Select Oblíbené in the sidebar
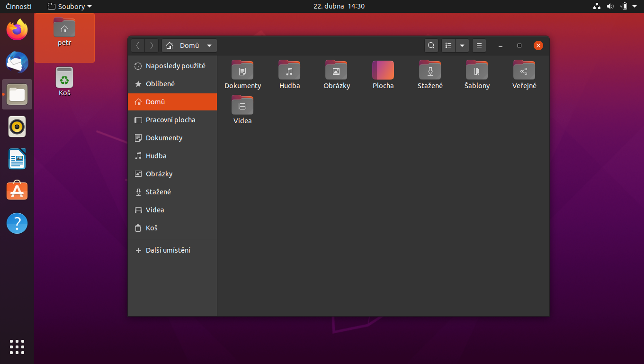Image resolution: width=644 pixels, height=364 pixels. coord(172,84)
